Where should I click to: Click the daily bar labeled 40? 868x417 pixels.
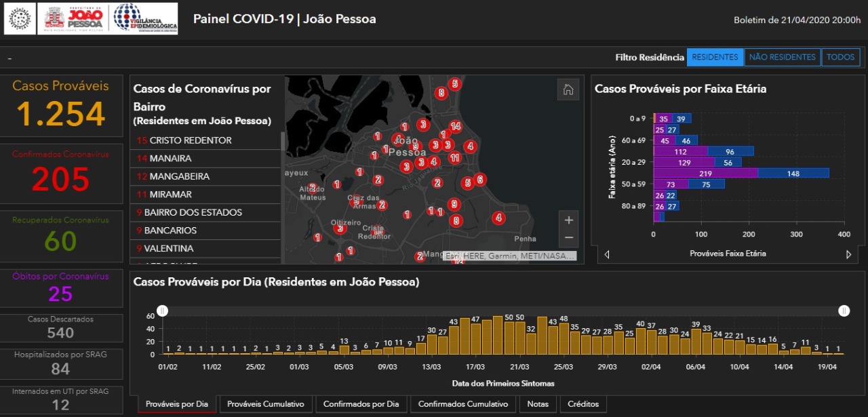tap(640, 342)
